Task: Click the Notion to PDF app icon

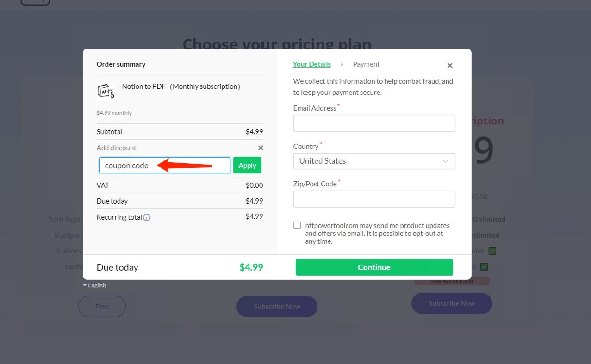Action: coord(106,92)
